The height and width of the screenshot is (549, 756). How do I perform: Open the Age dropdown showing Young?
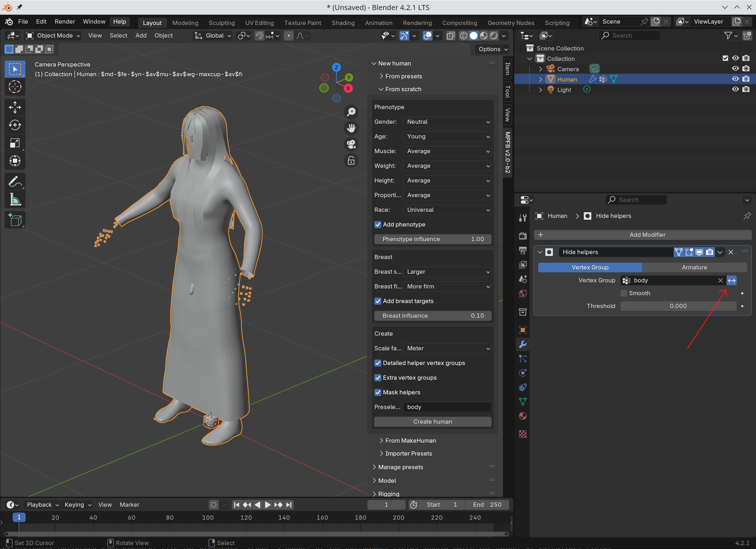point(447,136)
